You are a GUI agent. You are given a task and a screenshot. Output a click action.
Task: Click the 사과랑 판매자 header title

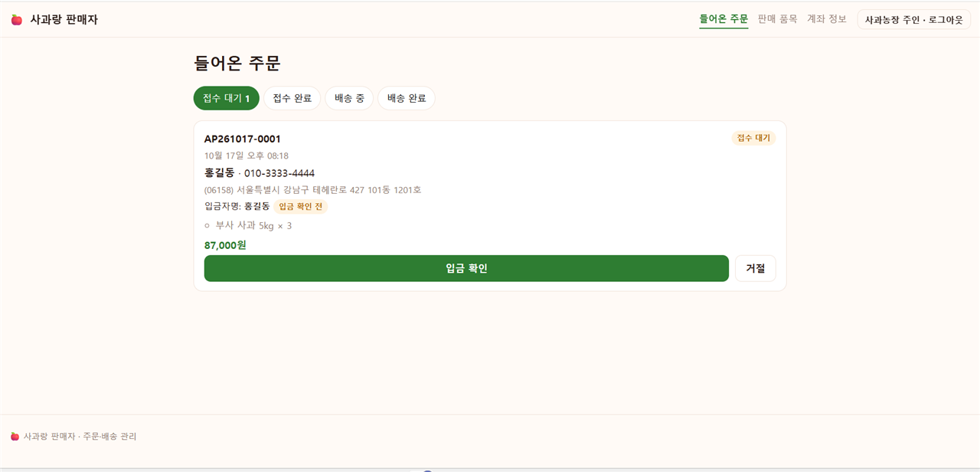click(64, 20)
